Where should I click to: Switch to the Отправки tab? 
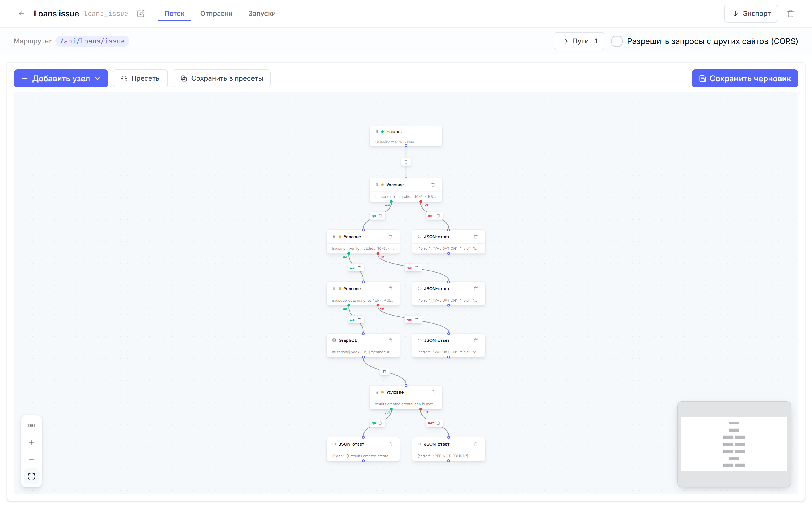pyautogui.click(x=217, y=14)
